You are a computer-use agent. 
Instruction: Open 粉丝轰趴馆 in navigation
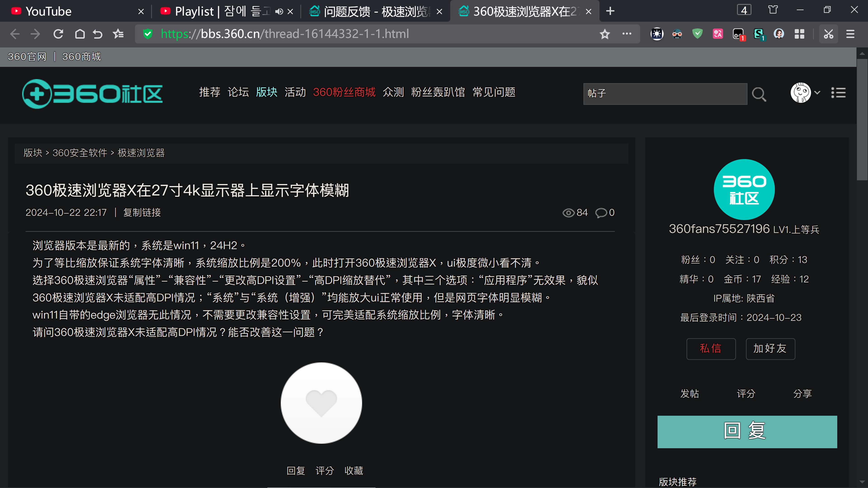438,92
